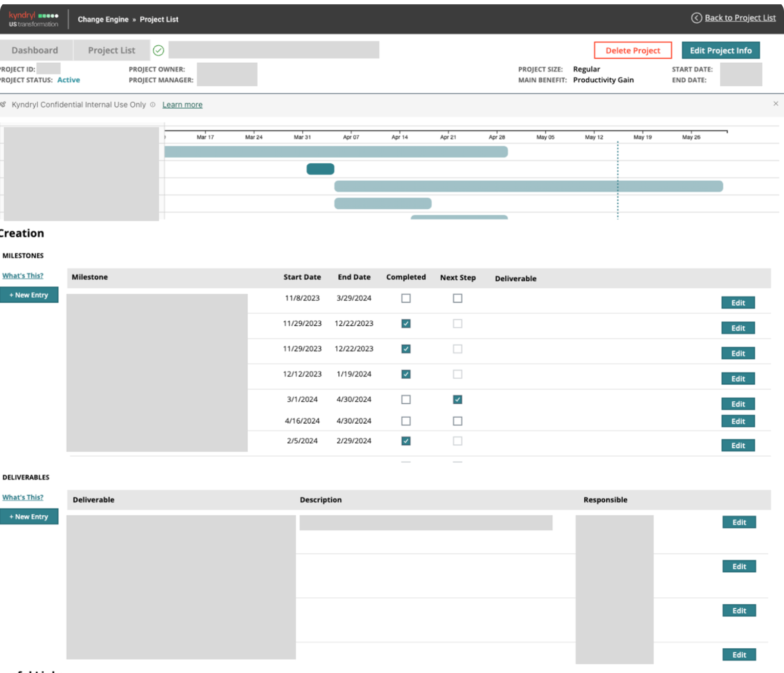Check Next Step for the 4/16/2024 milestone
784x673 pixels.
pos(457,421)
